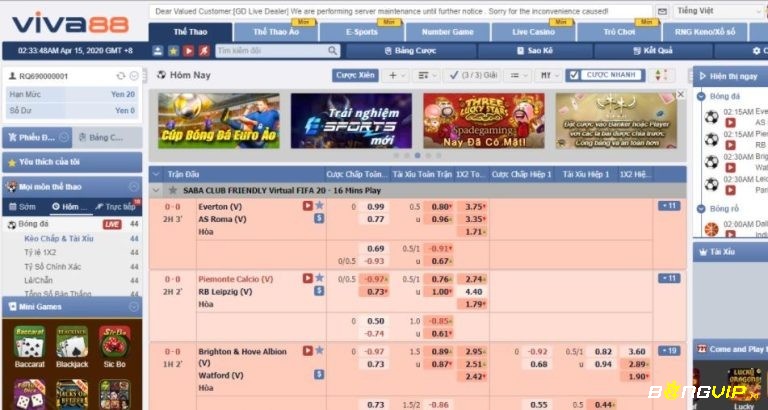Click dollar icon in RB Leipzig row

coord(319,291)
